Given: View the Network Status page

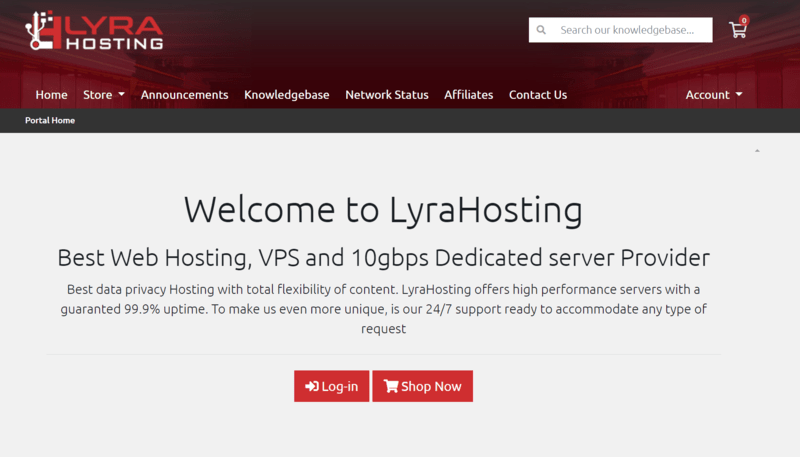Looking at the screenshot, I should click(x=387, y=95).
